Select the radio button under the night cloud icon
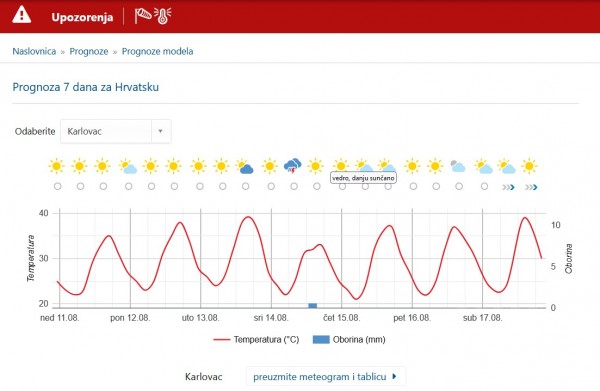The image size is (600, 391). (x=459, y=186)
